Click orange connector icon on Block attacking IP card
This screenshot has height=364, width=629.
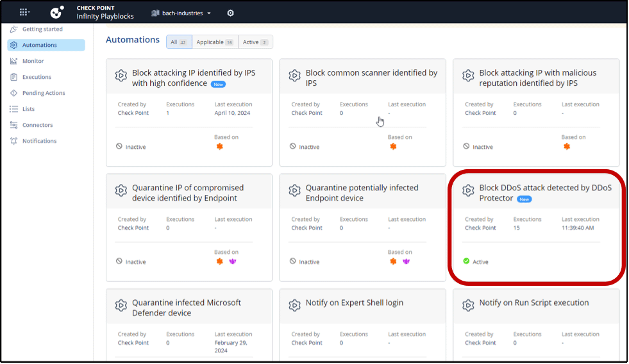click(219, 147)
